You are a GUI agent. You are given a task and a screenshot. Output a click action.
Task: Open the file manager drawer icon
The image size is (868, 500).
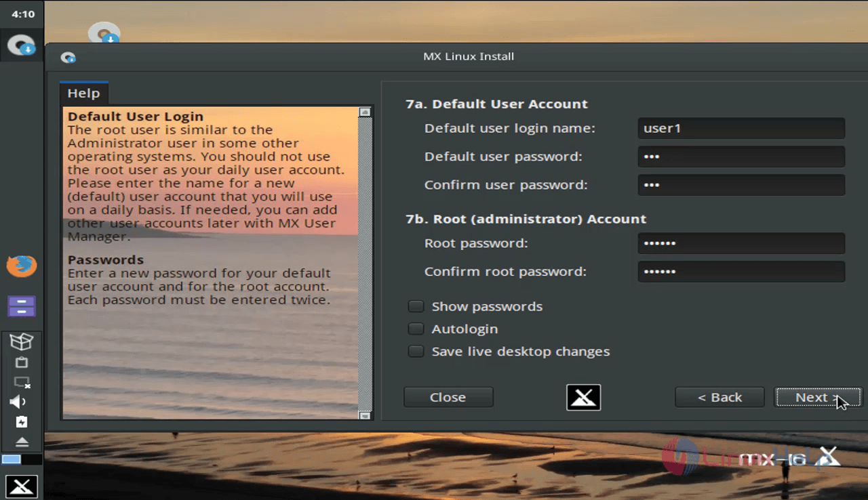click(x=22, y=306)
